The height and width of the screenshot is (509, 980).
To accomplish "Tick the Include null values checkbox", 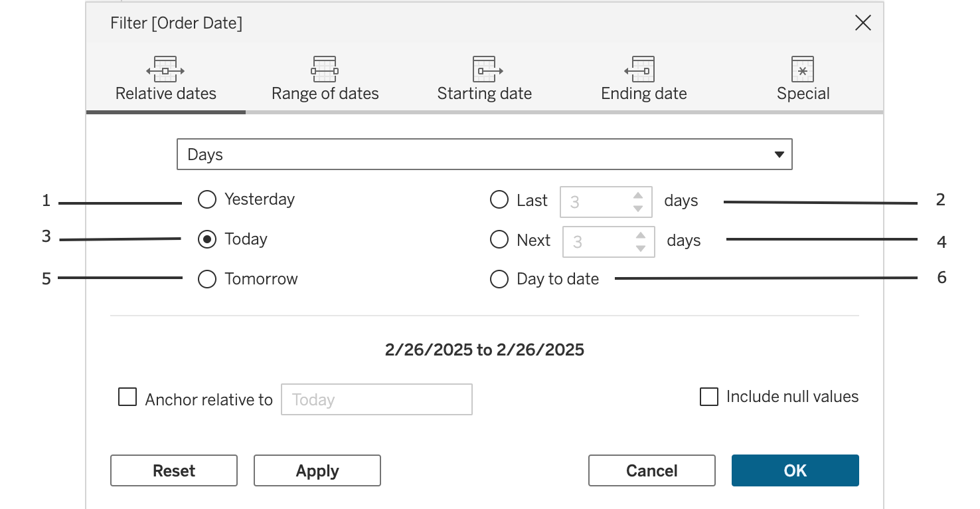I will pyautogui.click(x=709, y=397).
